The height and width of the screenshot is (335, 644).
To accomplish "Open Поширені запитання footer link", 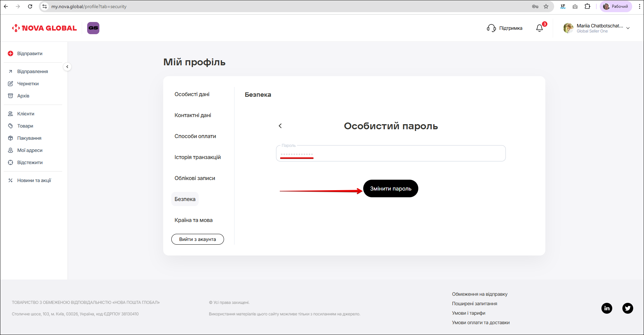I will [x=475, y=304].
